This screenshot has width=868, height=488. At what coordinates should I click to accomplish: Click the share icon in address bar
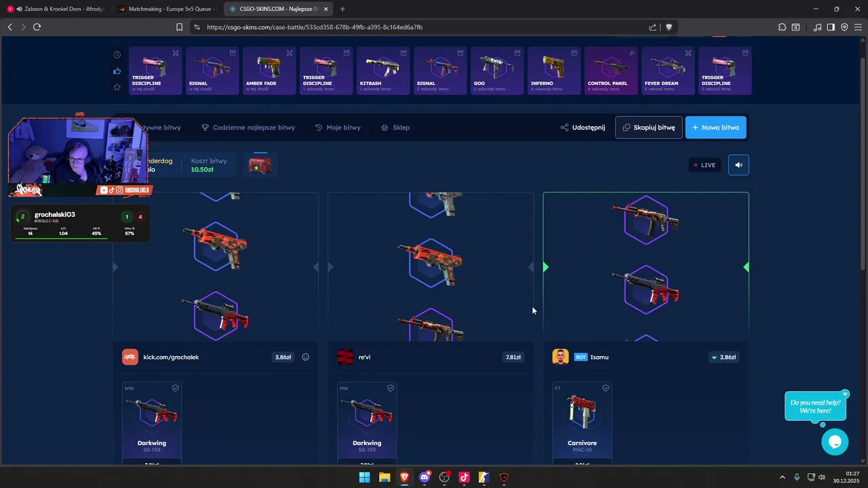click(652, 27)
